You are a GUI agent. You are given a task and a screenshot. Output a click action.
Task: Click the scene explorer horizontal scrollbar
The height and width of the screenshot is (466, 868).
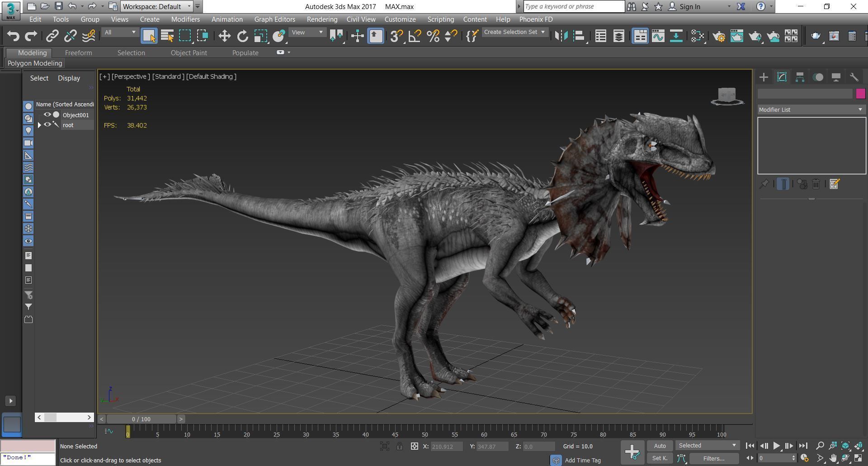(x=64, y=417)
